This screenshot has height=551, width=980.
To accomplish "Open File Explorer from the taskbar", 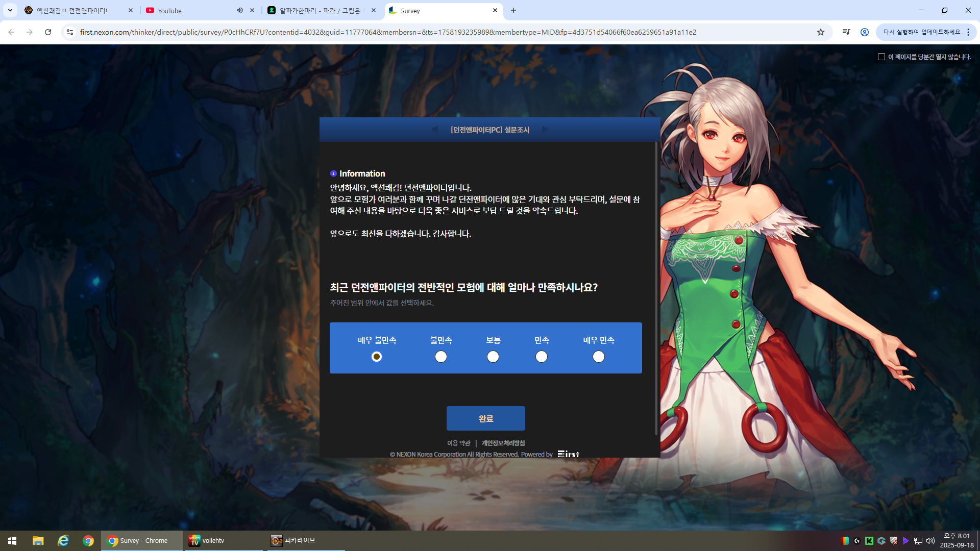I will point(38,541).
